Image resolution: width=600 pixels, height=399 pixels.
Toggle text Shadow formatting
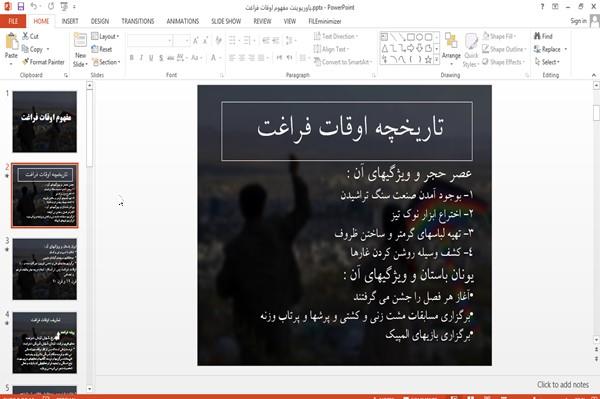tap(161, 58)
